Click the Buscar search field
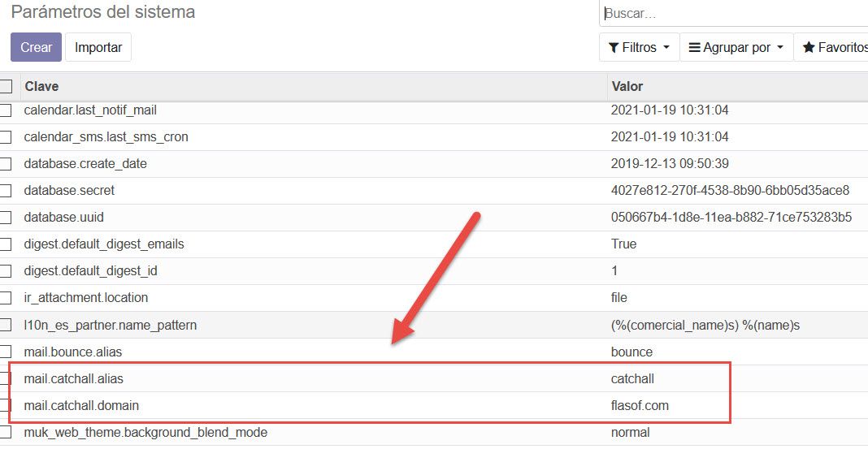868x449 pixels. point(731,14)
